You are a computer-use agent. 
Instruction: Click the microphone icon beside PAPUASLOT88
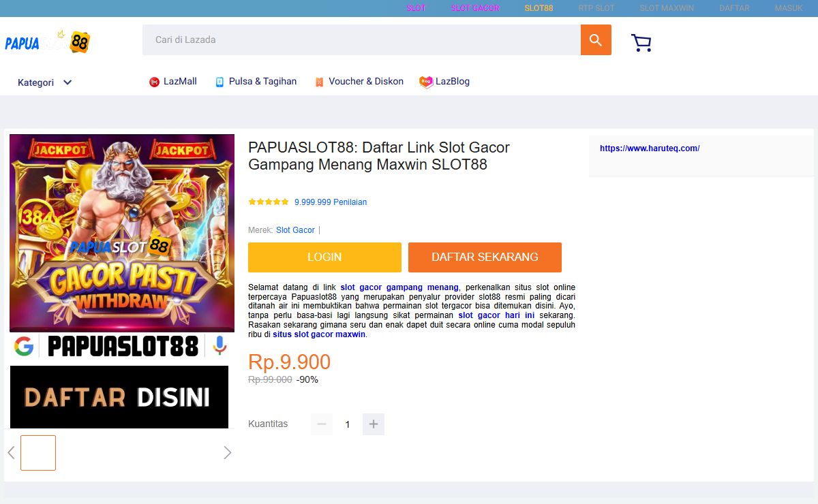[x=219, y=346]
